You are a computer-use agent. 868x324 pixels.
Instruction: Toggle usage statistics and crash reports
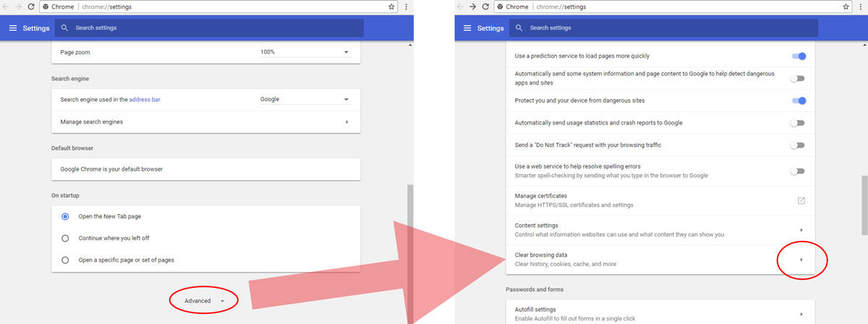pyautogui.click(x=798, y=123)
